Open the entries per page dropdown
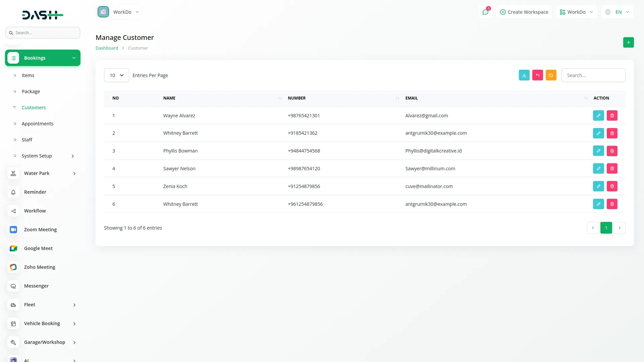 116,75
